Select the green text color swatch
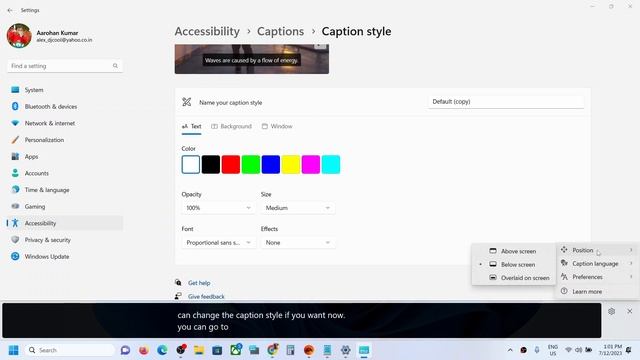Viewport: 640px width, 360px height. [251, 164]
